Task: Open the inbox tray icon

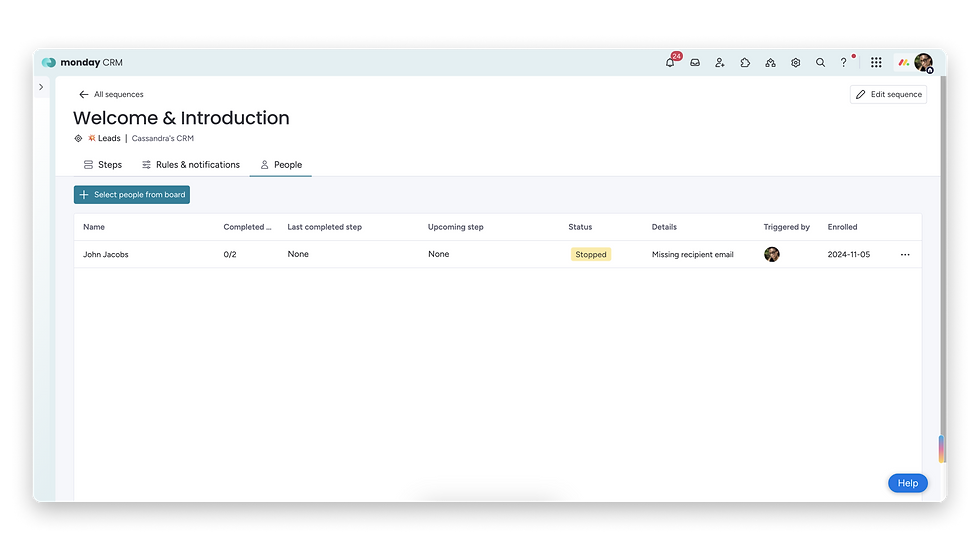Action: click(695, 62)
